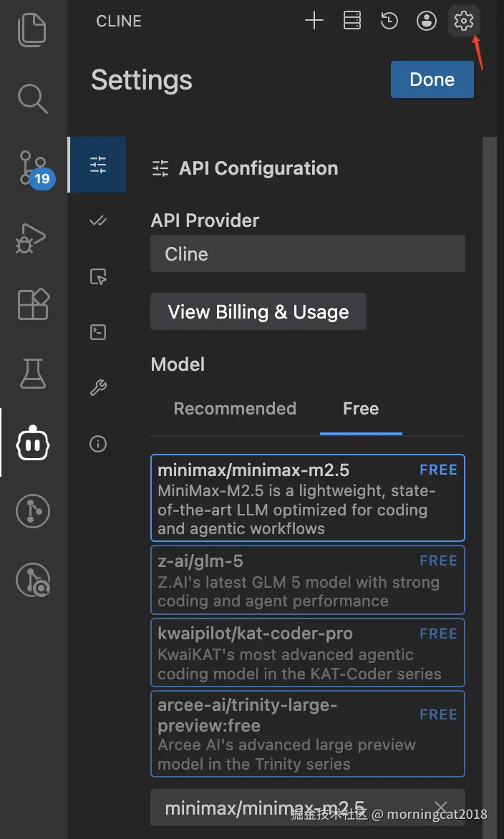Open the terminal settings section
Viewport: 504px width, 839px height.
98,332
